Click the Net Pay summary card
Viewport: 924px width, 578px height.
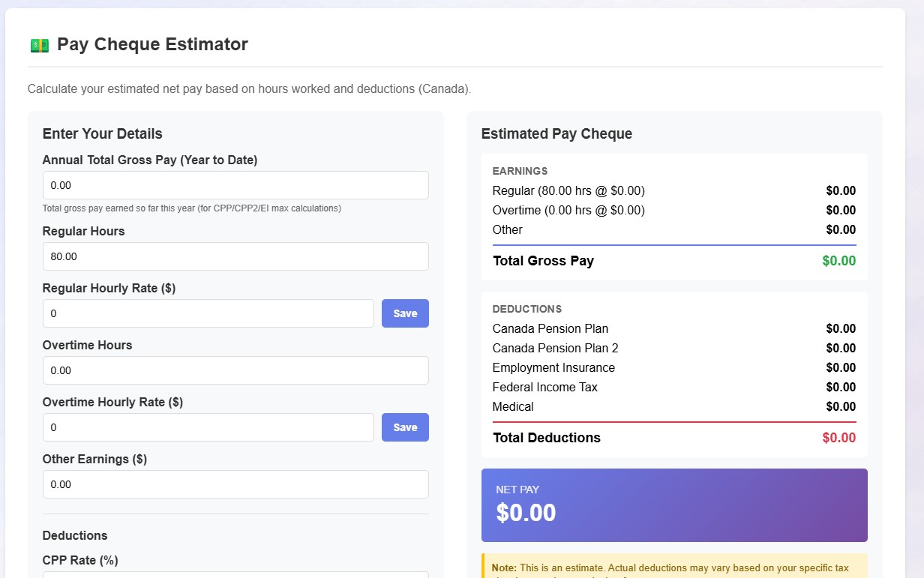coord(673,505)
